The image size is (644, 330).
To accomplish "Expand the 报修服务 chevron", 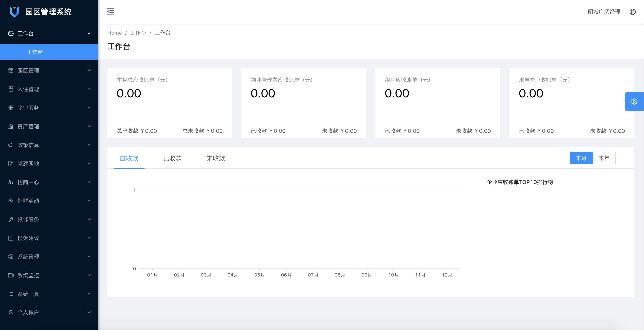I will (x=89, y=219).
